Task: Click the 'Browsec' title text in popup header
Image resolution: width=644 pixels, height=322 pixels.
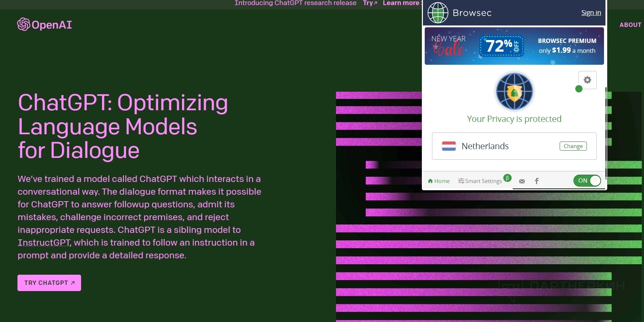Action: pyautogui.click(x=472, y=13)
